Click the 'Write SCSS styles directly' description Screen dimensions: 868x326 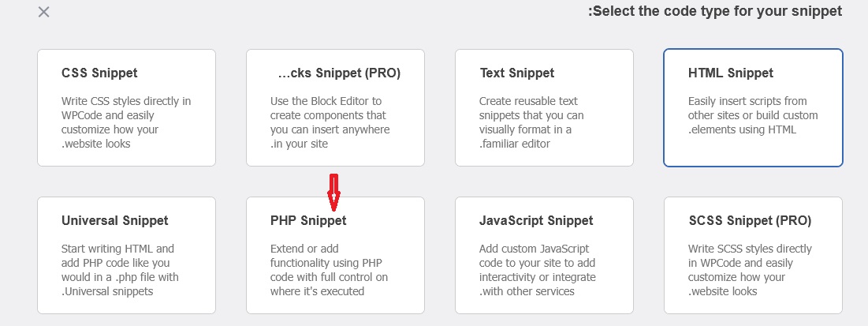click(750, 270)
